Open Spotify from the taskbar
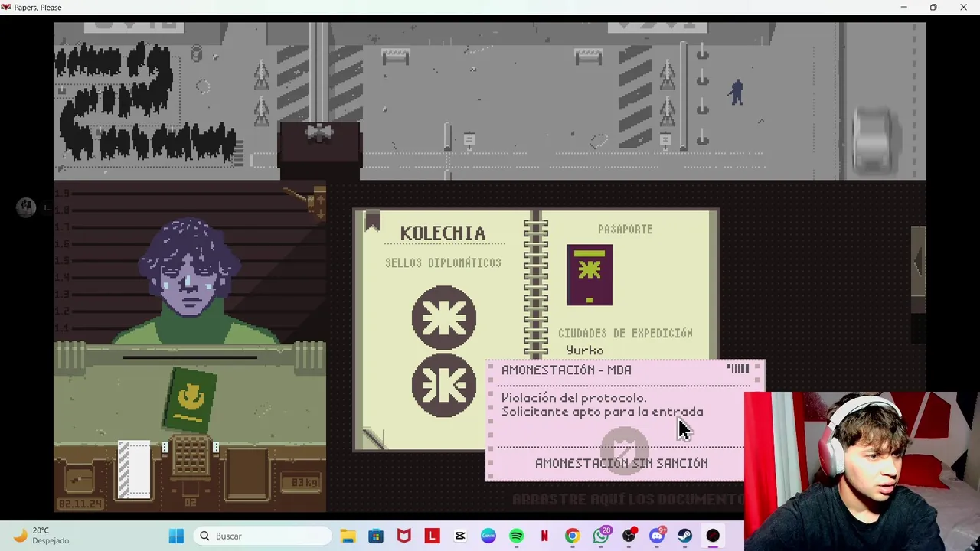The width and height of the screenshot is (980, 551). pyautogui.click(x=516, y=536)
